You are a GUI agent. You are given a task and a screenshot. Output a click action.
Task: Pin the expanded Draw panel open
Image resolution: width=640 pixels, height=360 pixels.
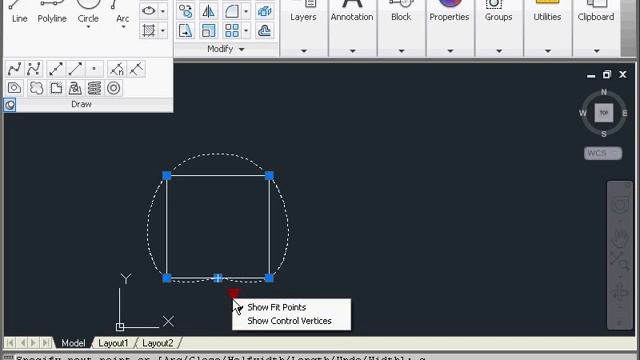(10, 105)
